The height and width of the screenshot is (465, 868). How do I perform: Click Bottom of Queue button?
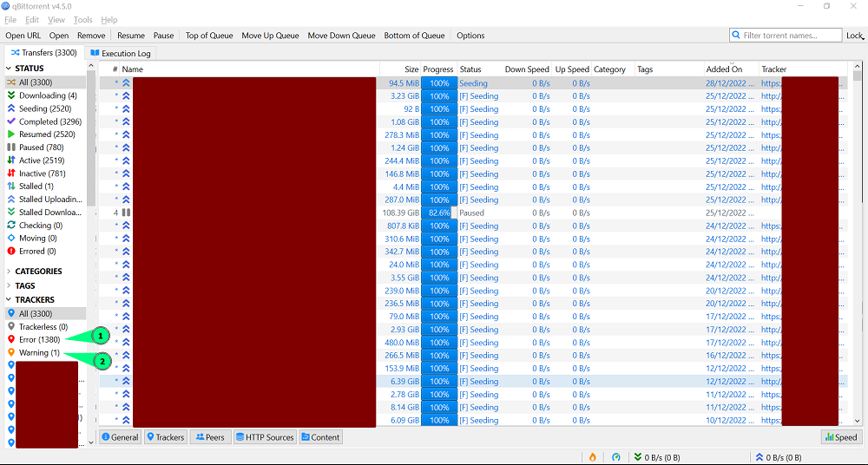tap(414, 36)
